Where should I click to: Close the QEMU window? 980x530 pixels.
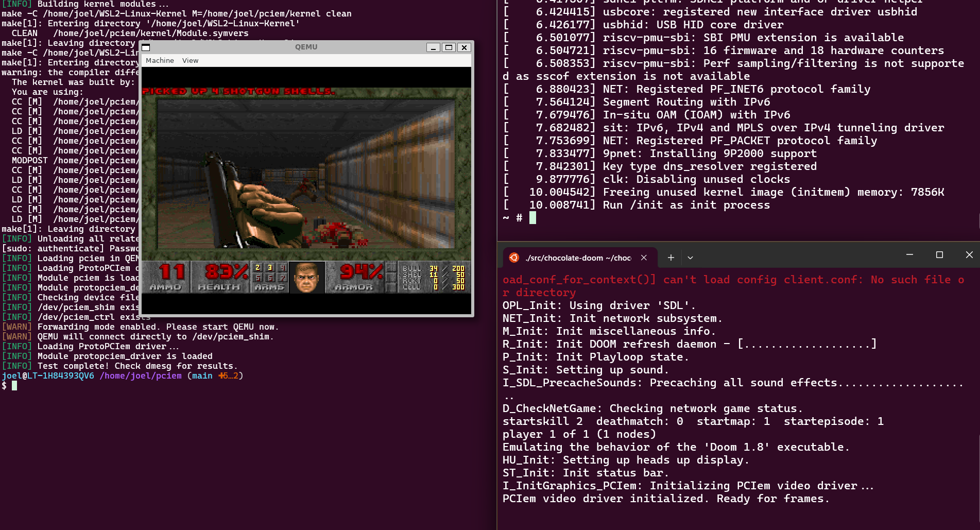(x=464, y=47)
